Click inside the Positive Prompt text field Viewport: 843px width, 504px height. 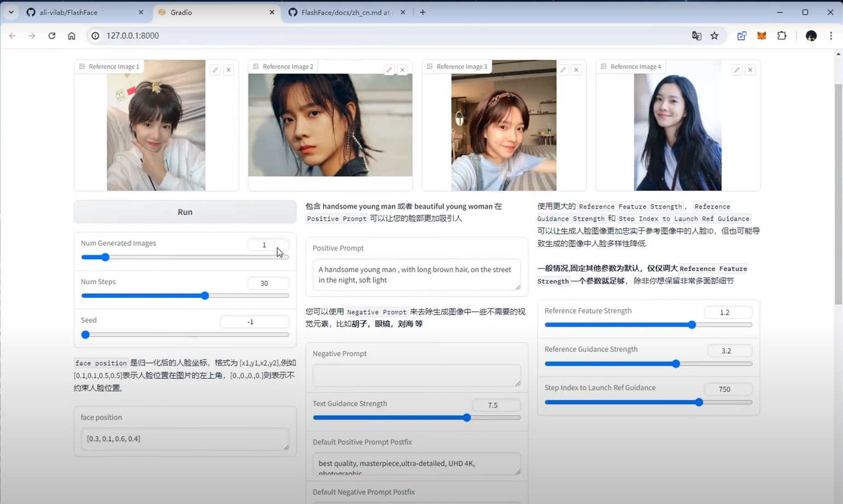point(416,275)
